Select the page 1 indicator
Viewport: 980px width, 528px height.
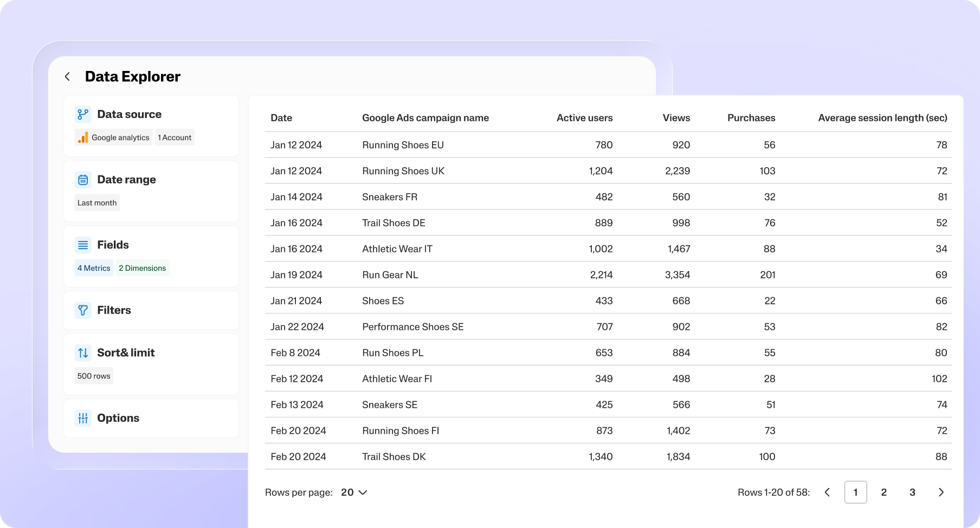point(855,492)
